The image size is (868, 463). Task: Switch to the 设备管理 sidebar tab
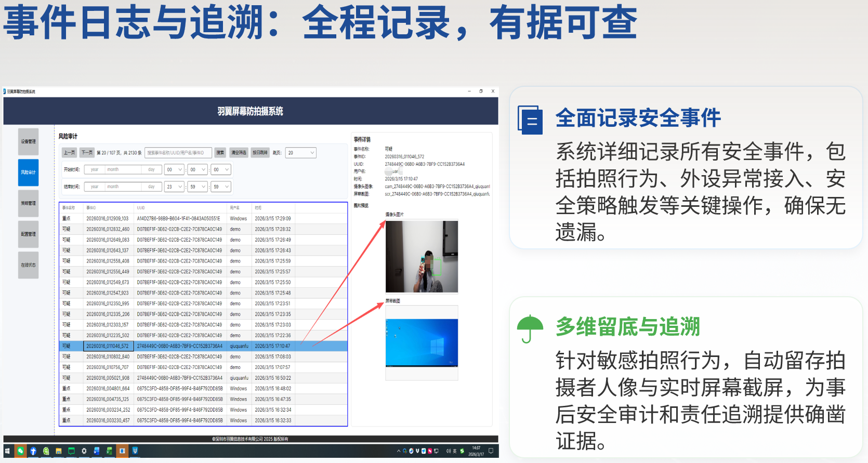[28, 141]
